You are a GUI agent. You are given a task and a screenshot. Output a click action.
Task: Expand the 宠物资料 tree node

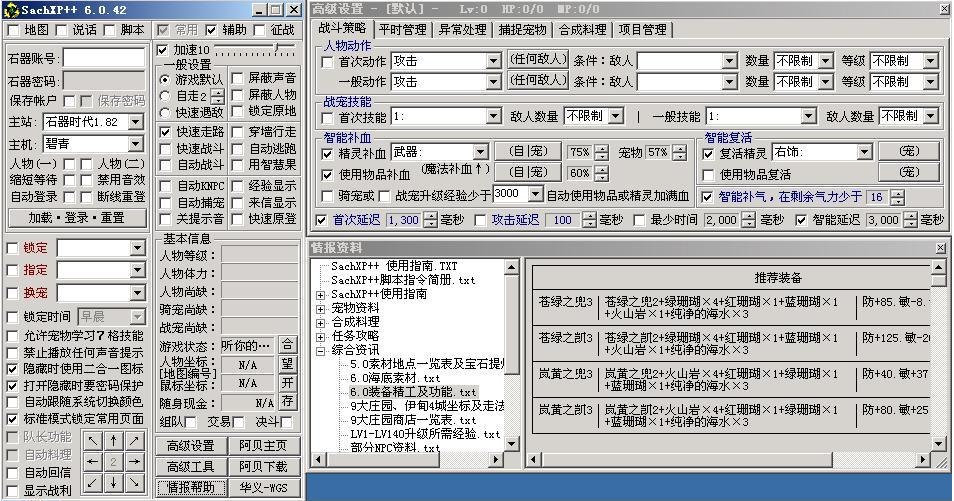tap(321, 308)
